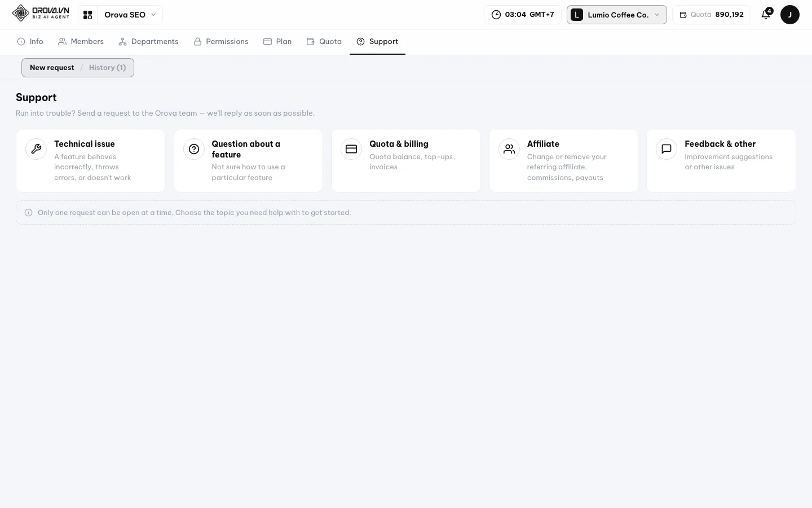Click the 'Run into trouble?' description text
Viewport: 812px width, 508px height.
point(165,113)
